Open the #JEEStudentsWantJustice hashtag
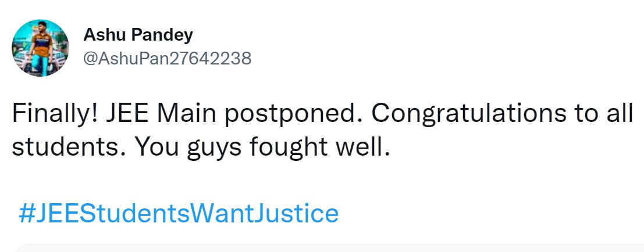The height and width of the screenshot is (252, 644). tap(178, 213)
